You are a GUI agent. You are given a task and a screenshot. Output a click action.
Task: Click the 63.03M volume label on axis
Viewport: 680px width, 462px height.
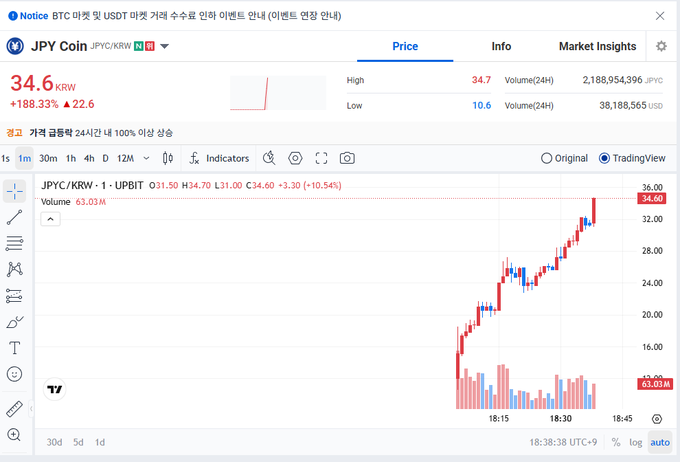(x=655, y=384)
